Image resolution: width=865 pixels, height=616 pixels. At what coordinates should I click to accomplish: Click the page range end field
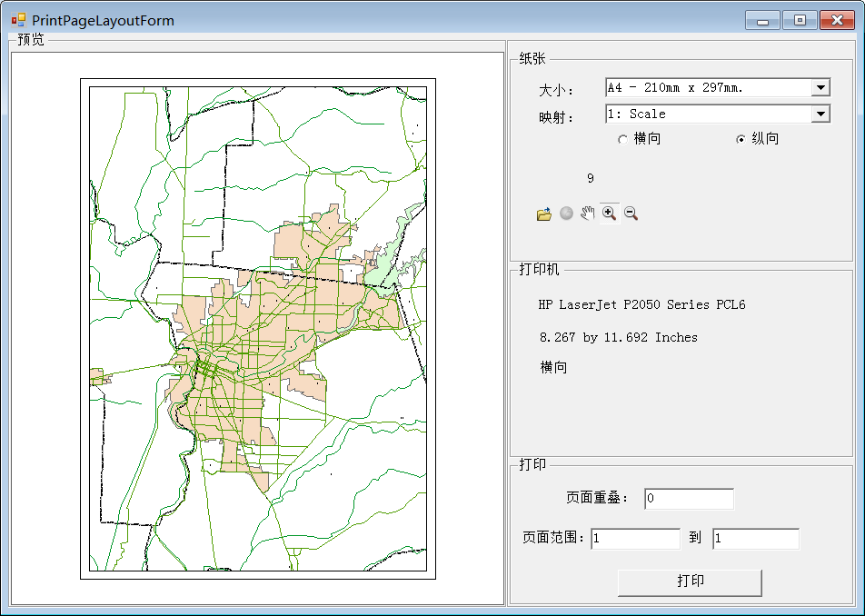(755, 539)
